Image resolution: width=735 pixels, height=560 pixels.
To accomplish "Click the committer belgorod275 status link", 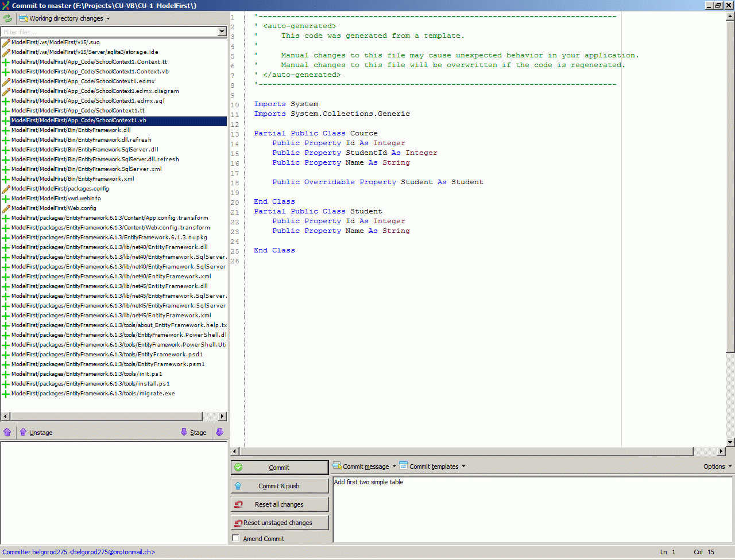I will pyautogui.click(x=79, y=552).
